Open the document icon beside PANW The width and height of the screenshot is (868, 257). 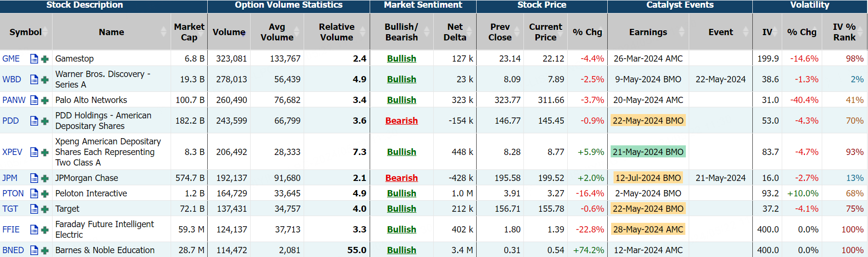click(34, 100)
